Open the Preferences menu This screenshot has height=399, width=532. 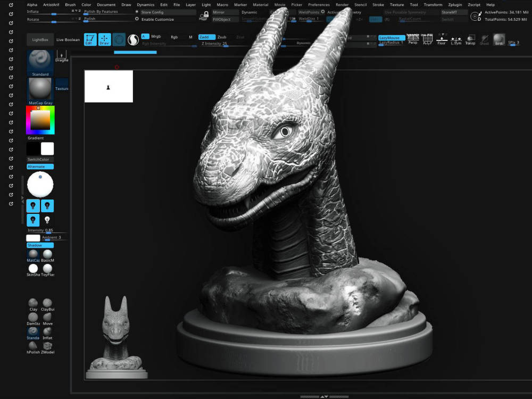[x=319, y=5]
